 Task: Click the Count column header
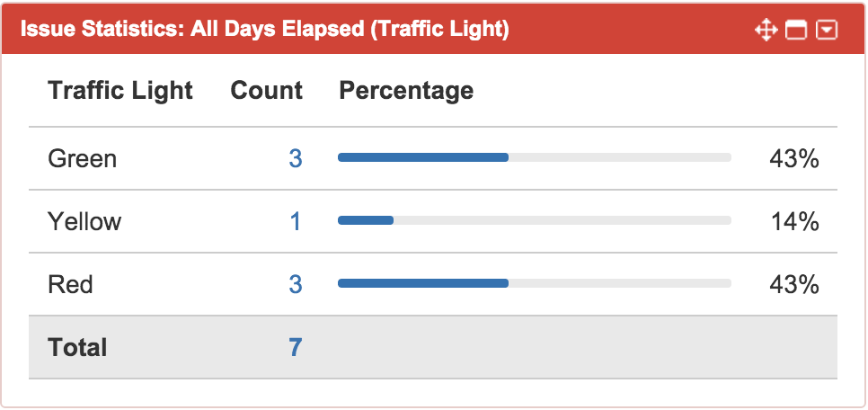pos(266,91)
